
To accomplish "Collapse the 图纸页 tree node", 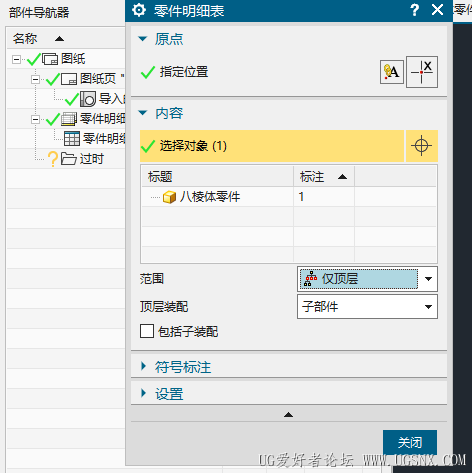I will coord(35,79).
